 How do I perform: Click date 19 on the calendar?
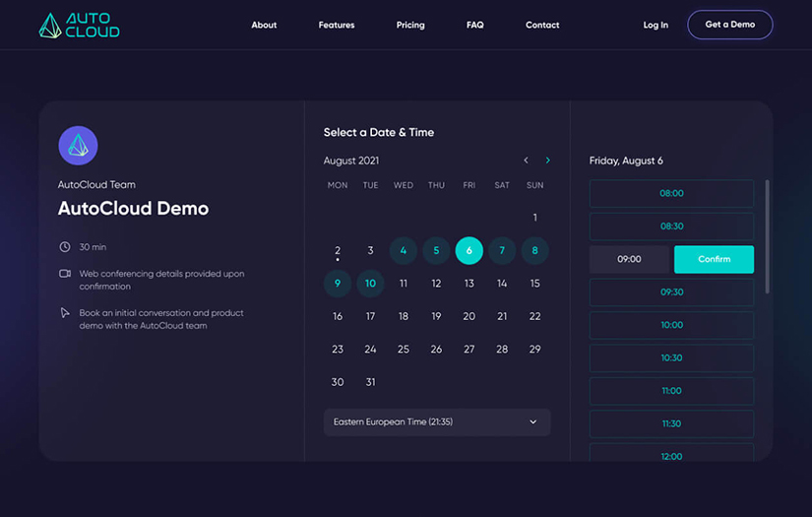pos(436,316)
